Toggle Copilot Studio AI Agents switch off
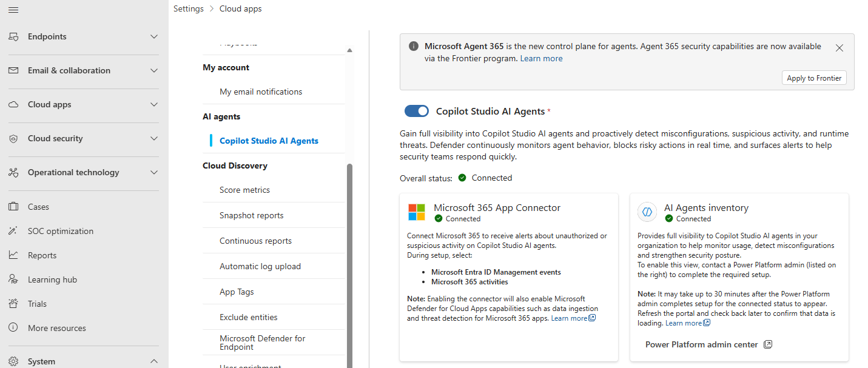 coord(417,111)
